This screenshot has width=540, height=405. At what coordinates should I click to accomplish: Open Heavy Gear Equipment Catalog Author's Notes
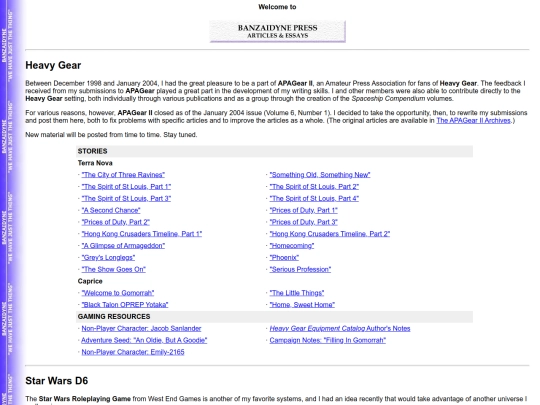[340, 329]
